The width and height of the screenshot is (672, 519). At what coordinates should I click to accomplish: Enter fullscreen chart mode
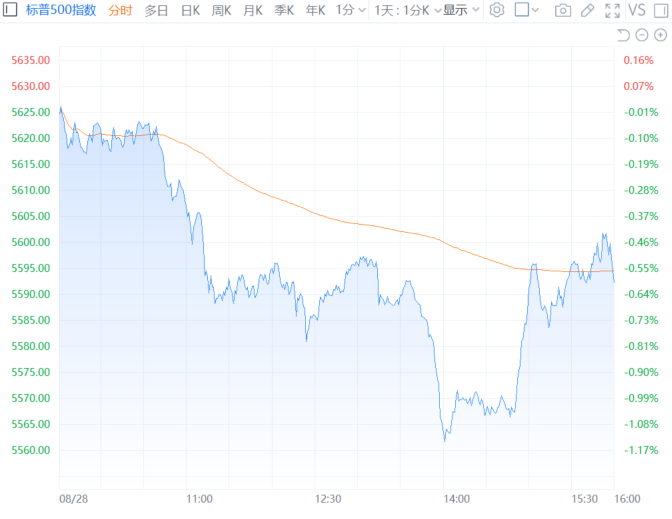[613, 10]
